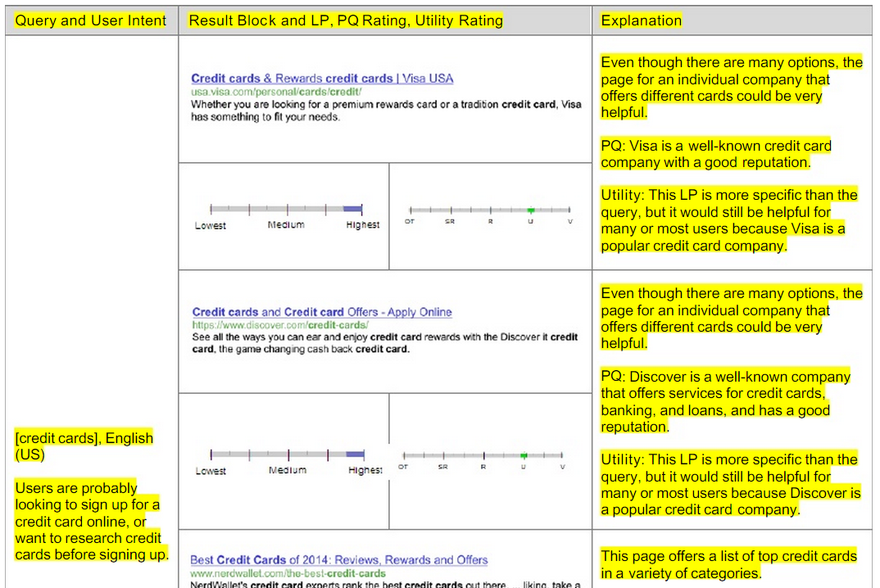This screenshot has width=880, height=588.
Task: Click the 'Users are probably looking' intent paragraph
Action: (92, 521)
